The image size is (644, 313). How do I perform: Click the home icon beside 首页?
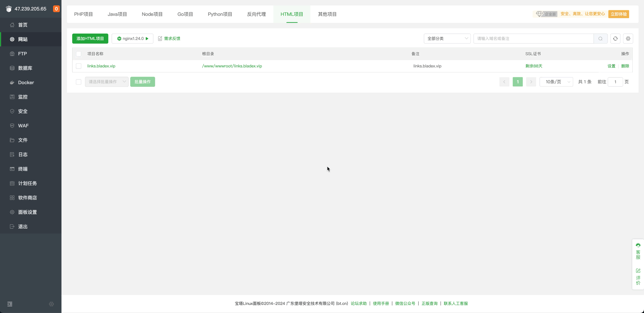pos(12,25)
